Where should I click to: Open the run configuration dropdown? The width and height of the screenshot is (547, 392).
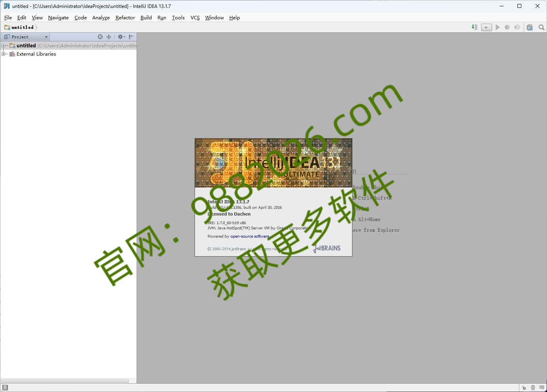coord(487,27)
